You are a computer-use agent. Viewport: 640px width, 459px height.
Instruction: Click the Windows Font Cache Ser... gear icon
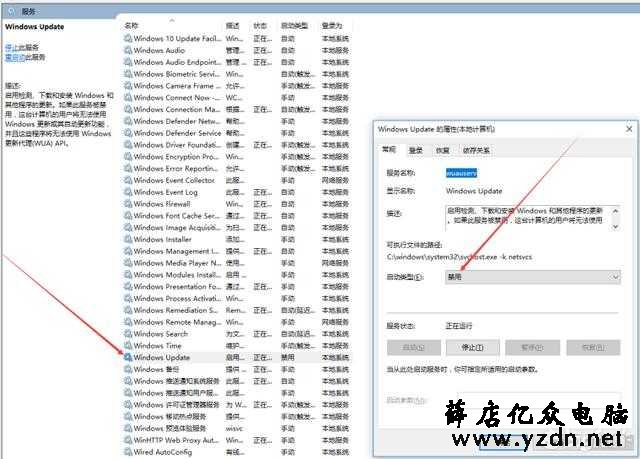click(x=128, y=216)
